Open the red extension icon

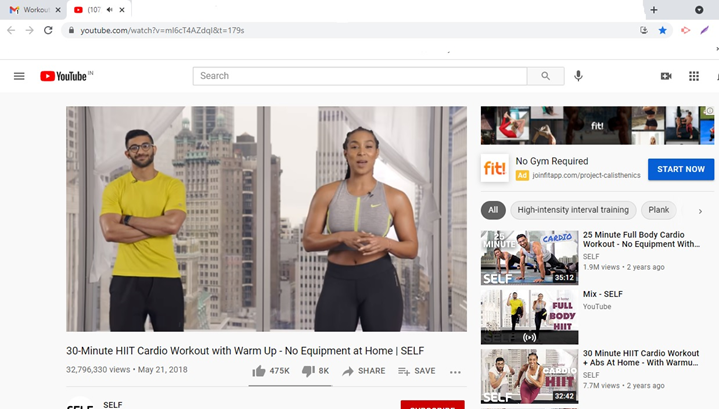pos(686,30)
